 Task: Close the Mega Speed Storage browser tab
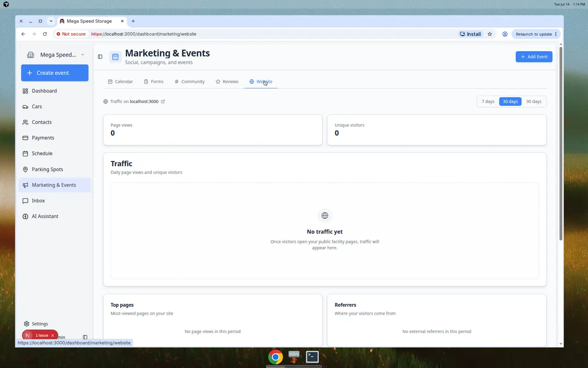(123, 21)
